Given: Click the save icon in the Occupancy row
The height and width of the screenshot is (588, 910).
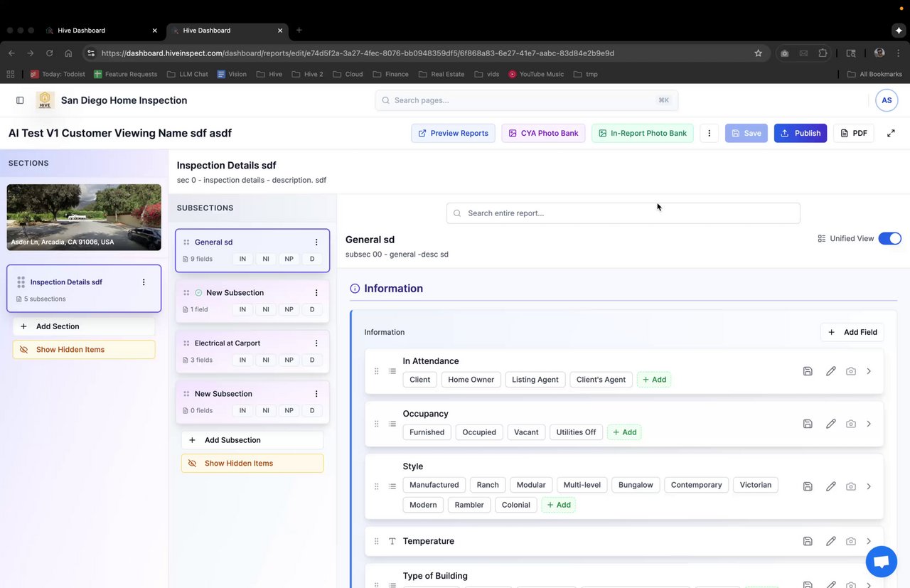Looking at the screenshot, I should (808, 424).
